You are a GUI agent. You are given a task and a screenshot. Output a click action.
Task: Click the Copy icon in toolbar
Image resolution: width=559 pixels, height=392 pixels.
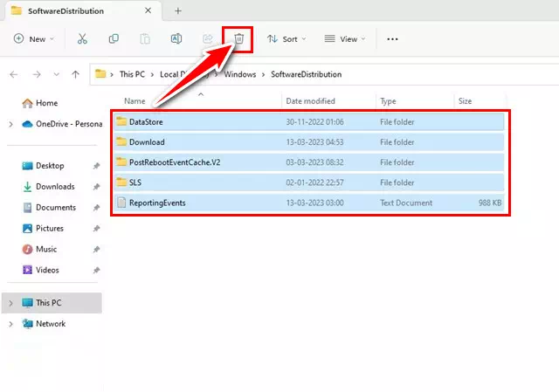[114, 38]
